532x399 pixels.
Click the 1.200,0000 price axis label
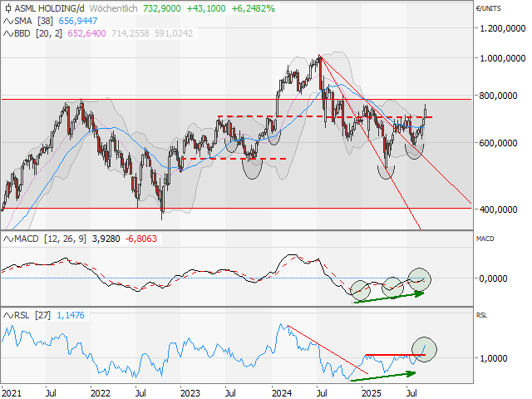pos(502,28)
